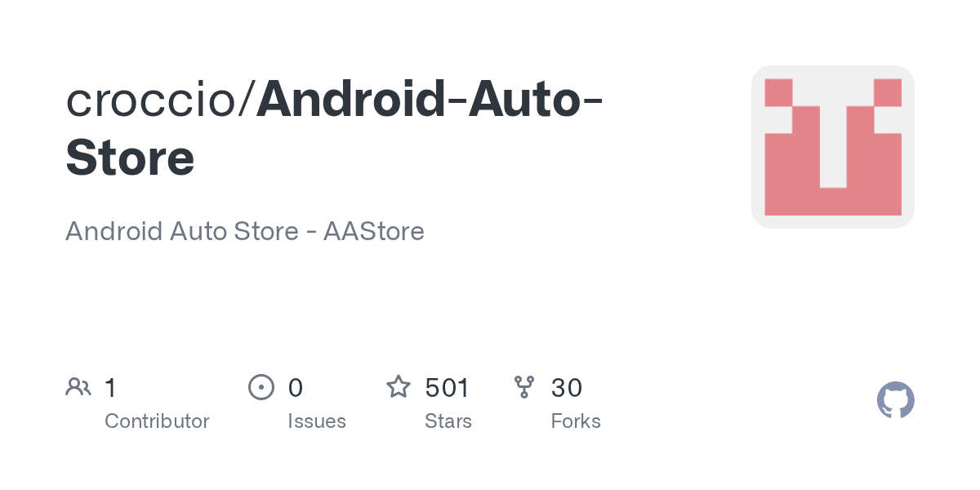Screen dimensions: 980x490
Task: Select the Issues label
Action: [x=317, y=421]
